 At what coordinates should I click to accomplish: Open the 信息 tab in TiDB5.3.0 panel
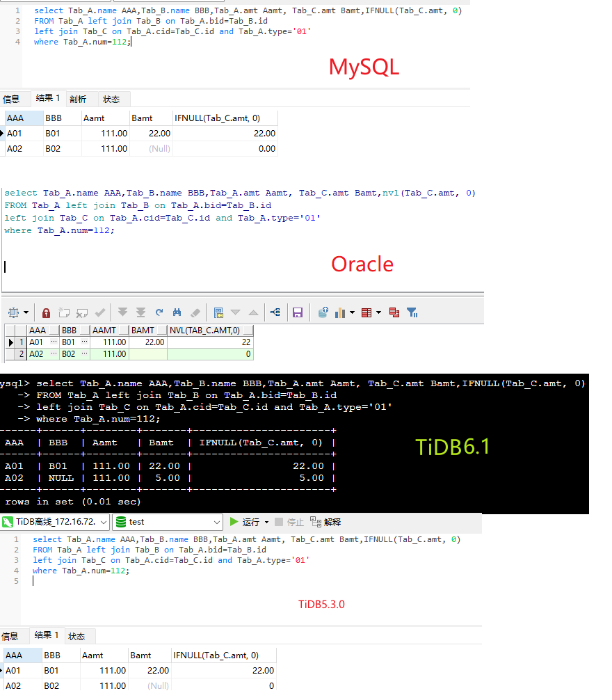pyautogui.click(x=10, y=636)
